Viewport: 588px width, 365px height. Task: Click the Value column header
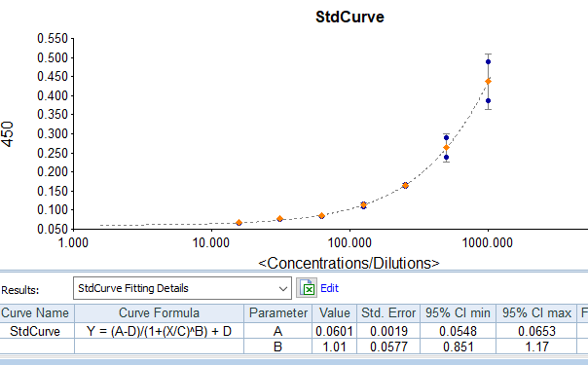click(334, 312)
